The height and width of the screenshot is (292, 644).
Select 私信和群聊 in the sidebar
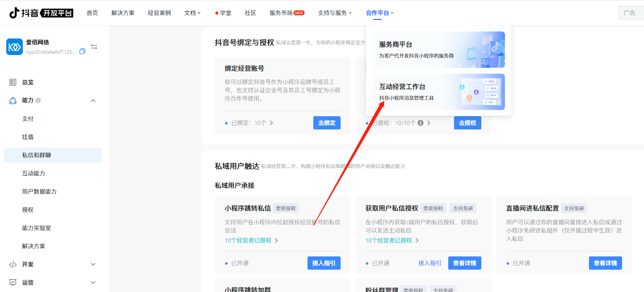[53, 155]
